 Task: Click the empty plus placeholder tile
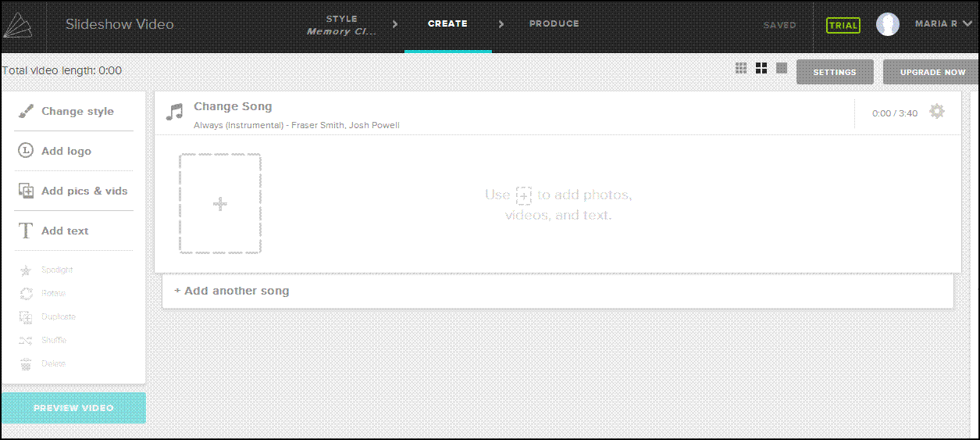point(220,204)
